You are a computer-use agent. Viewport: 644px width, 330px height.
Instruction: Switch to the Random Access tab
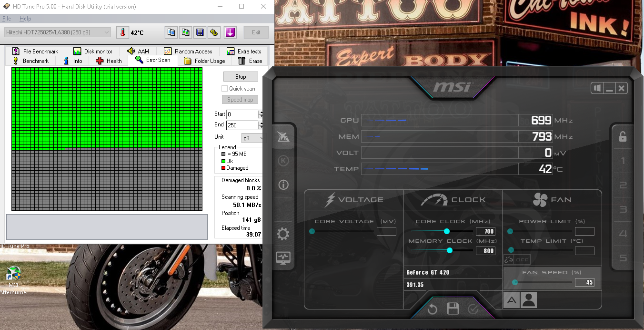click(x=188, y=51)
